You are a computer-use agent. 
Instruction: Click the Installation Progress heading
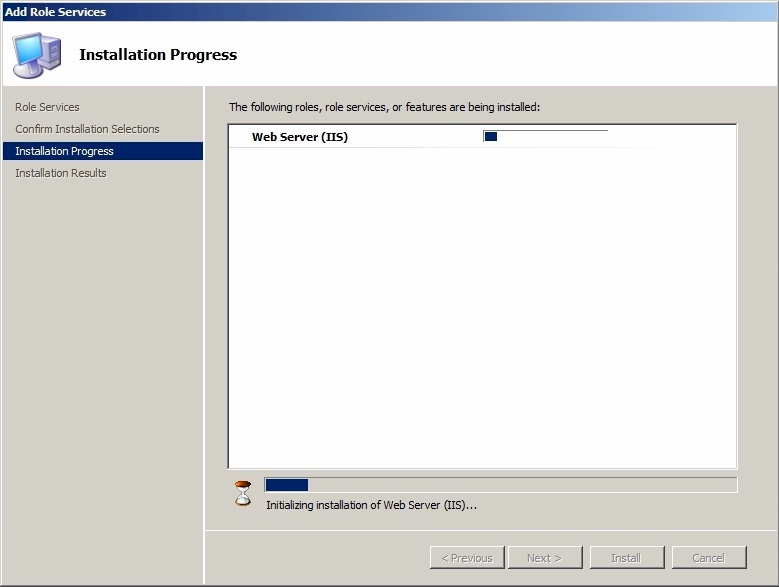click(158, 55)
